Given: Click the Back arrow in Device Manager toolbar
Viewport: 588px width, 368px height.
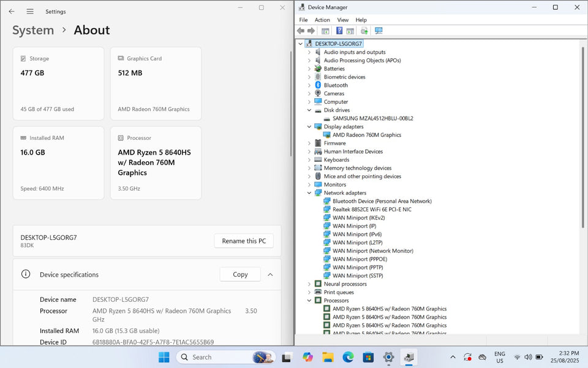Looking at the screenshot, I should click(x=301, y=31).
